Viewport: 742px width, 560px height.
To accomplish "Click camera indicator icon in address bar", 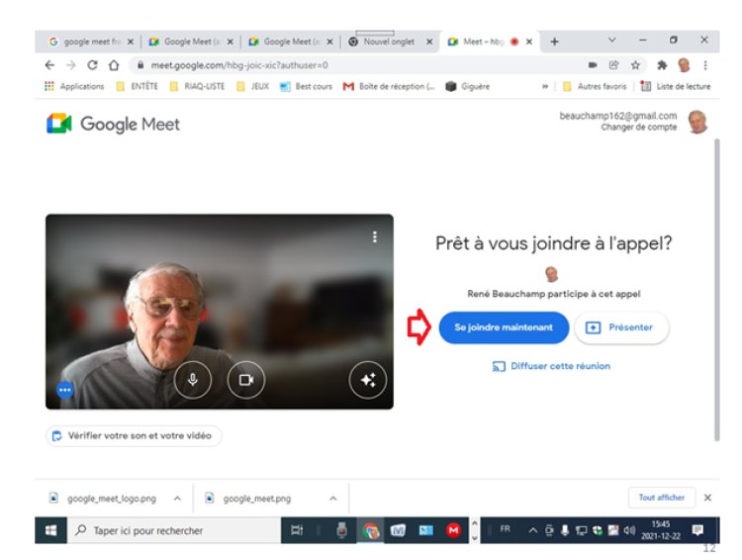I will [593, 65].
